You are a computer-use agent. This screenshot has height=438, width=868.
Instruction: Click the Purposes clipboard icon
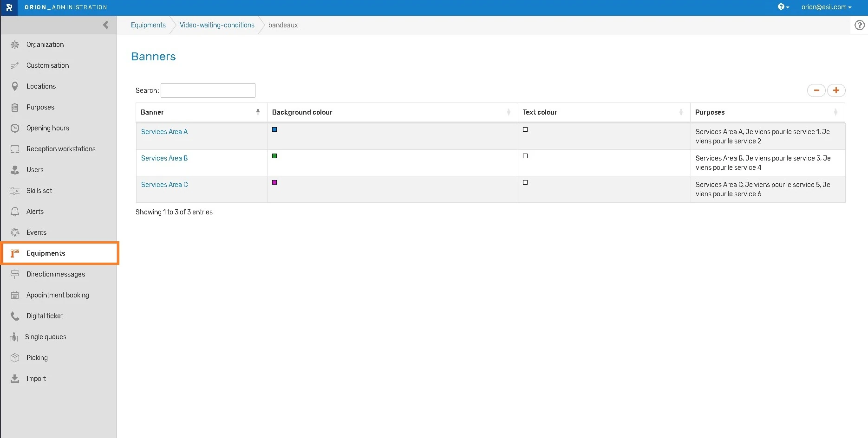click(x=15, y=107)
